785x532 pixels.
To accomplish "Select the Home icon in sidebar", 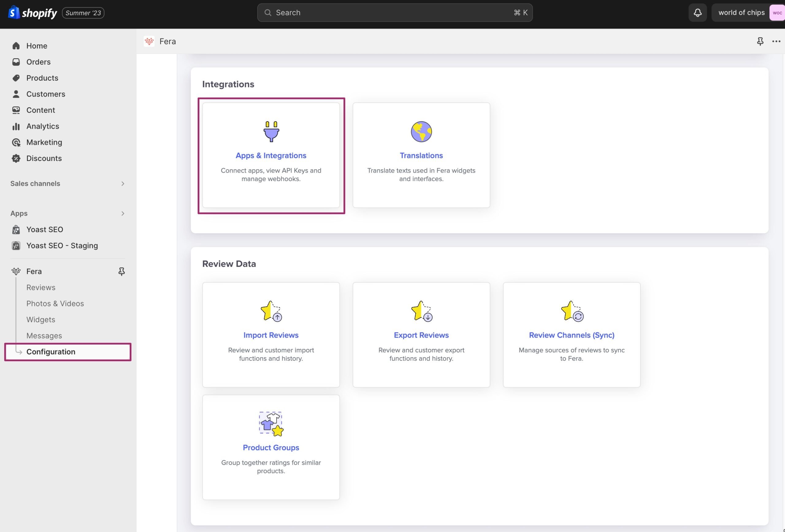I will tap(16, 46).
